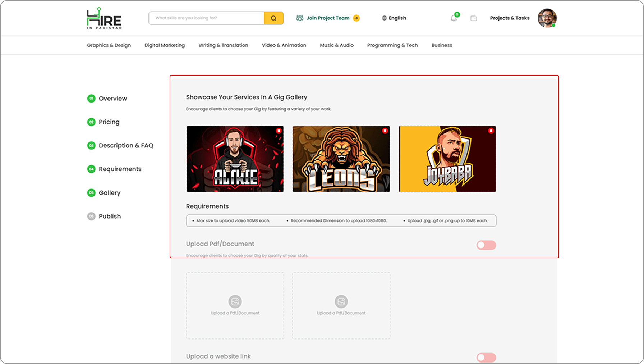
Task: Click the 'Upload .jpg, .gif or .png up to 10MB each' text
Action: pyautogui.click(x=447, y=221)
